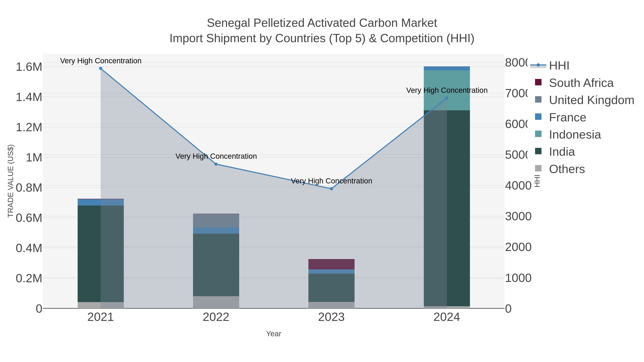Click the India bar segment for 2023

coord(331,288)
